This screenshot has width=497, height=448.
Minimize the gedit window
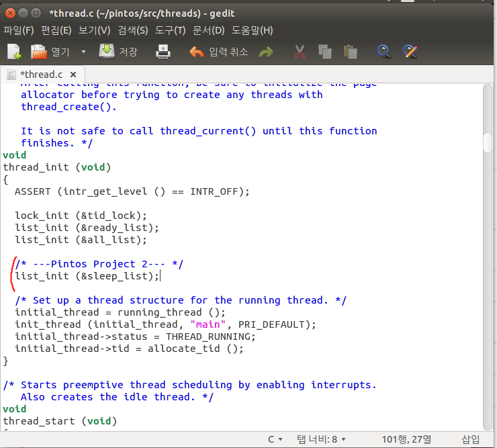click(23, 13)
